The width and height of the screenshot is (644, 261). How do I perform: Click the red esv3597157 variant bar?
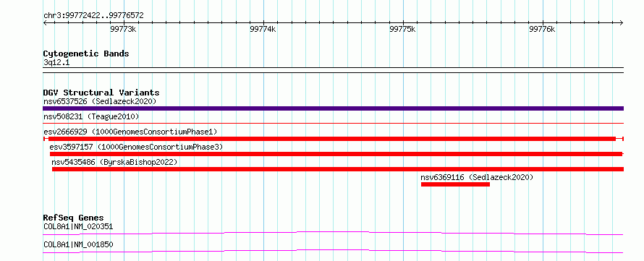[x=336, y=154]
